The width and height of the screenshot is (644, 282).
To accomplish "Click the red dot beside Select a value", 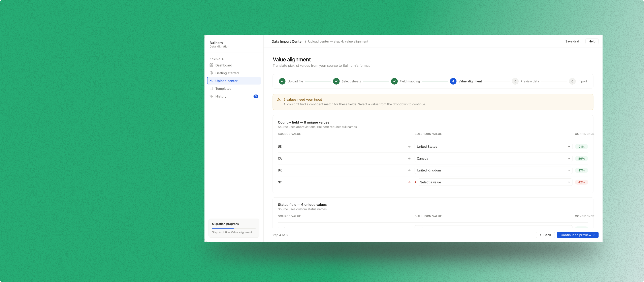I will (x=416, y=182).
